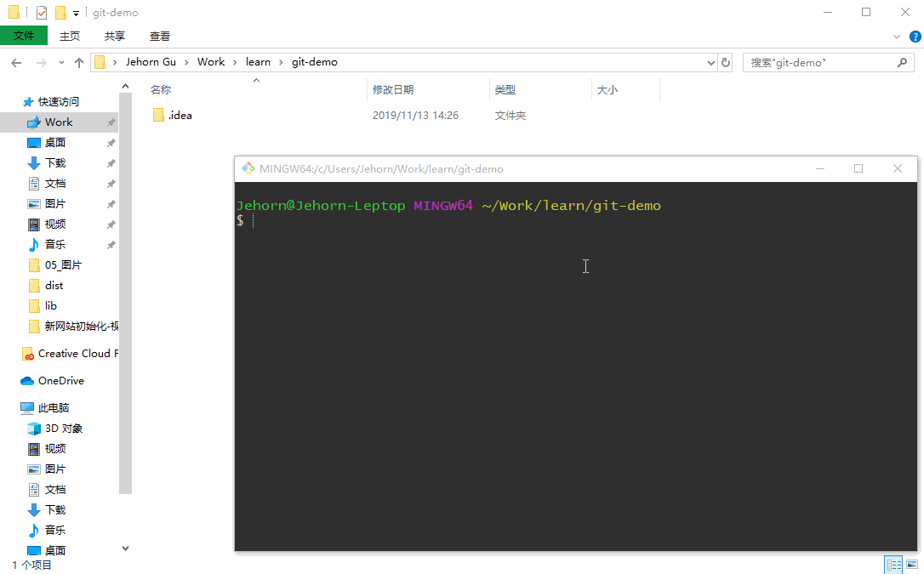Open the 05_图片 folder in sidebar
Viewport: 924px width, 574px height.
pyautogui.click(x=63, y=265)
